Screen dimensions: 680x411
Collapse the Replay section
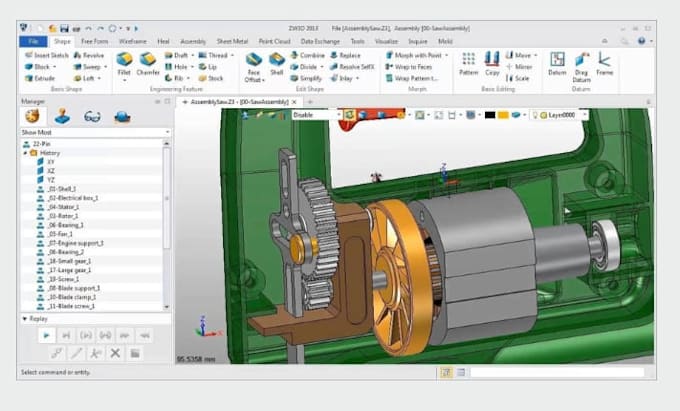tap(25, 319)
